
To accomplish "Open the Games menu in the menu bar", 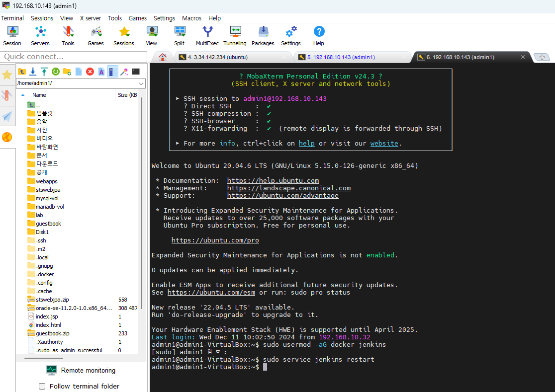I will click(138, 18).
